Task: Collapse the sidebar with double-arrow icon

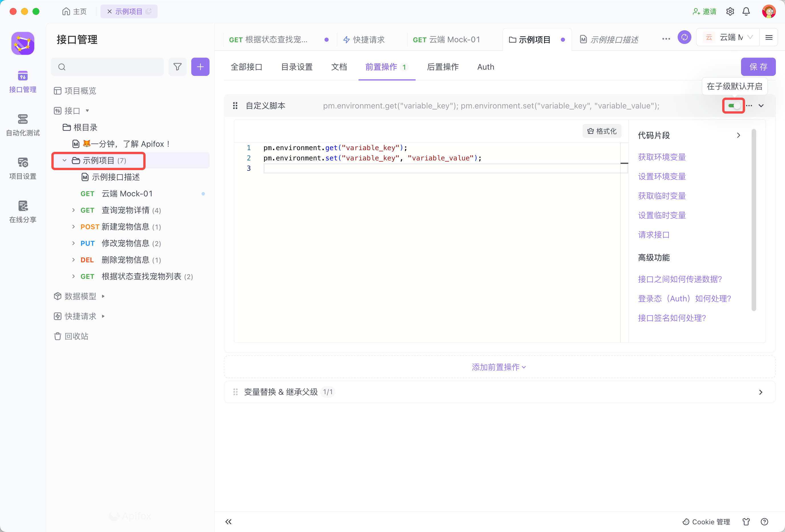Action: click(229, 521)
